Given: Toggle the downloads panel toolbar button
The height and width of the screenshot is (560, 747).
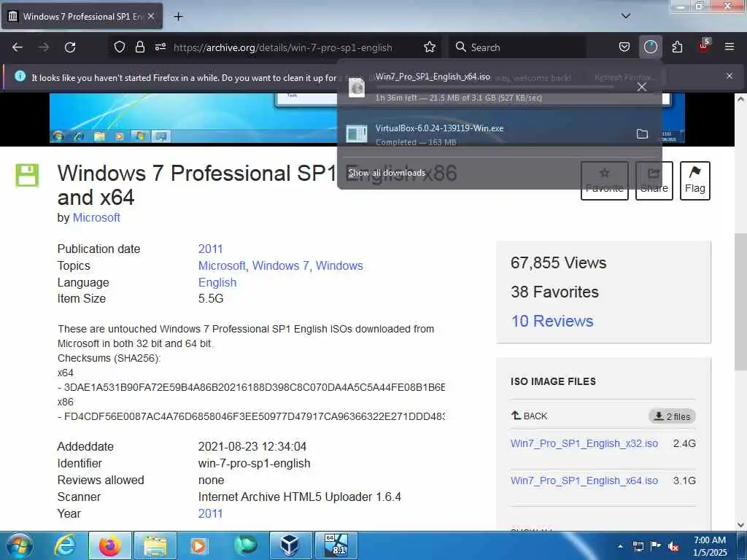Looking at the screenshot, I should click(650, 47).
